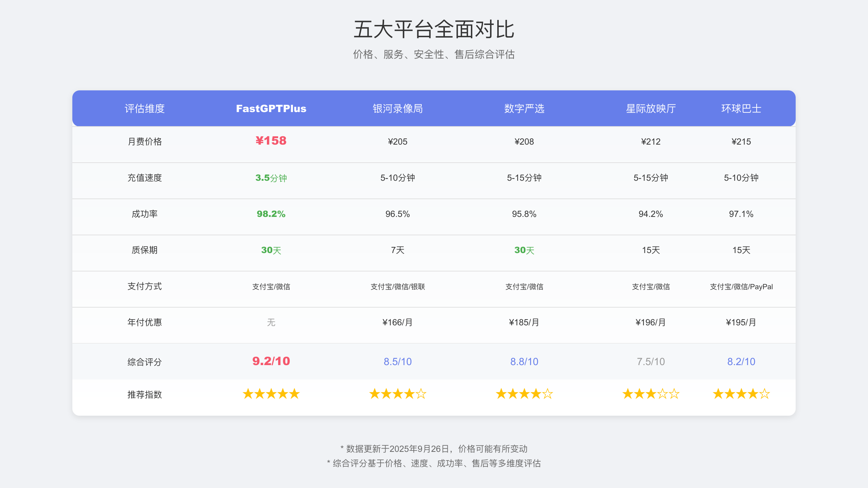
Task: Click the 评估维度 header cell
Action: pyautogui.click(x=145, y=108)
